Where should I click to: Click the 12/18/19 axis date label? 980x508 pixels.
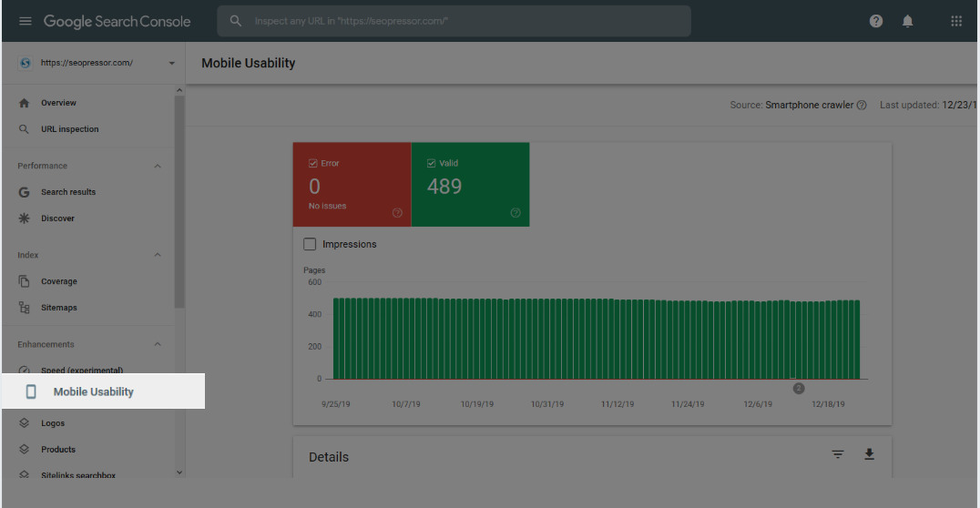(828, 404)
